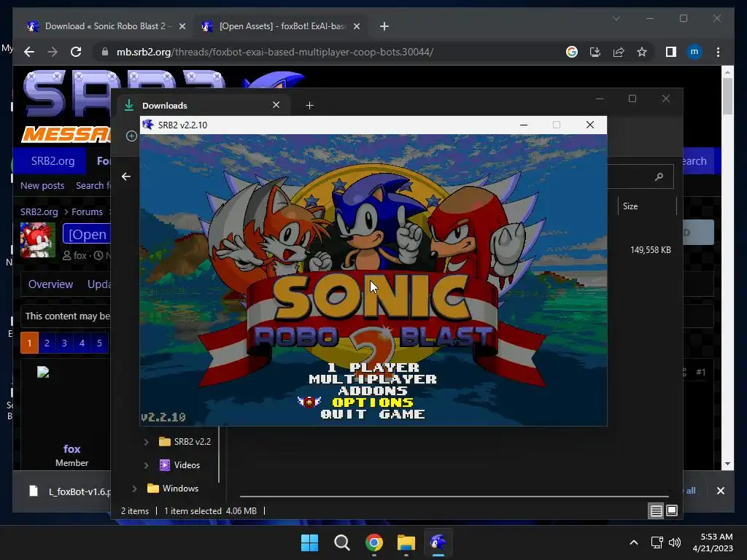This screenshot has width=747, height=560.
Task: Click the New item plus icon in Explorer
Action: (x=131, y=136)
